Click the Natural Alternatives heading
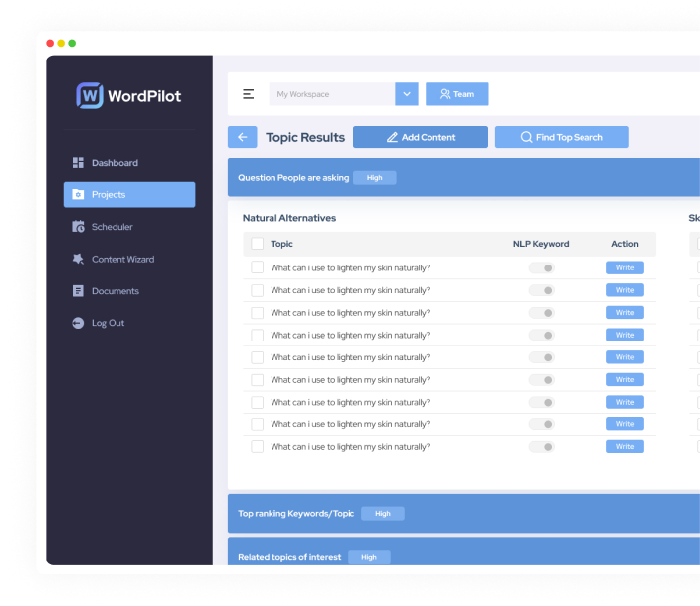Viewport: 700px width, 606px height. [x=289, y=218]
